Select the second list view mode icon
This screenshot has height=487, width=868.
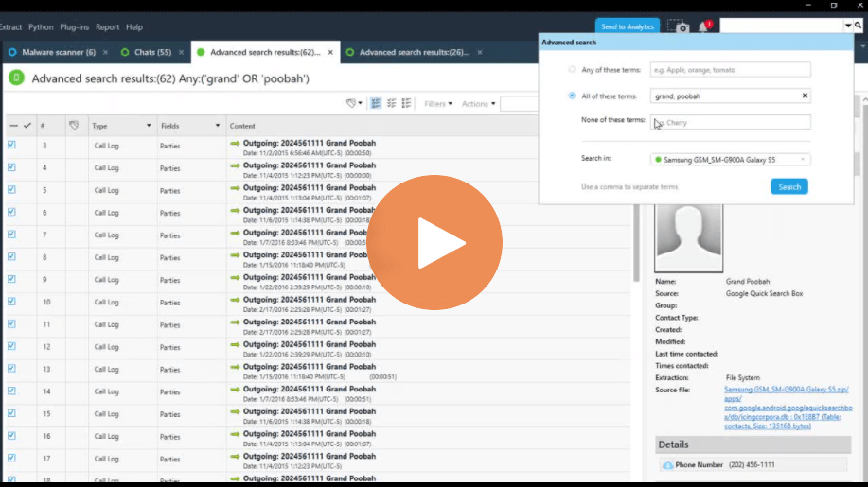(391, 103)
